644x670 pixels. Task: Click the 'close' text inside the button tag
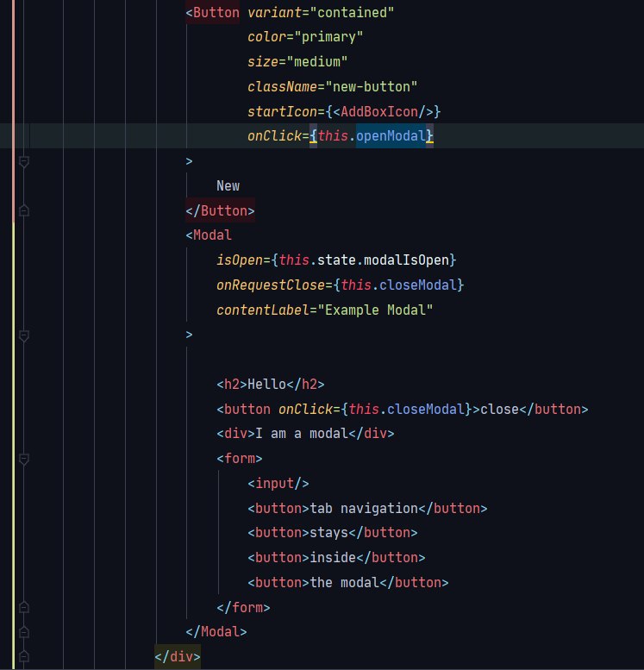499,409
